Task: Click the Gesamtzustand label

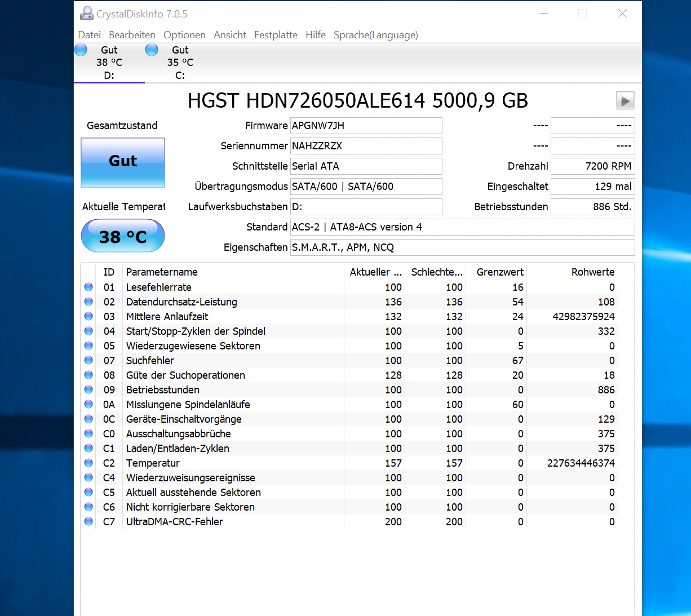Action: point(122,126)
